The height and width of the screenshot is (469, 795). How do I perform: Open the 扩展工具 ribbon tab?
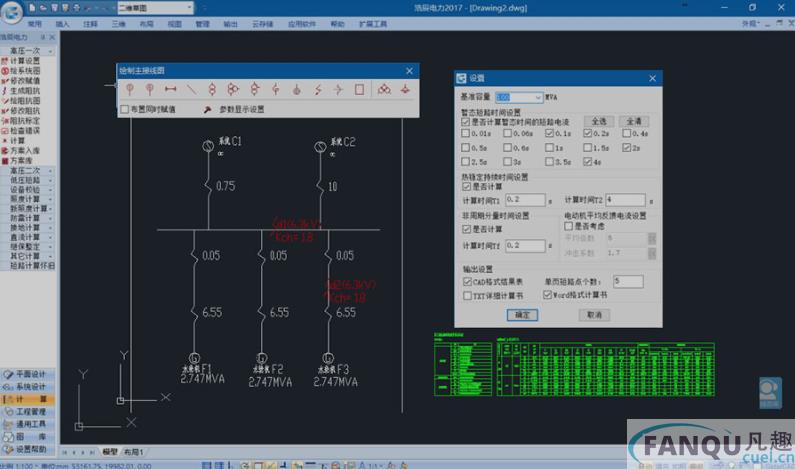[373, 24]
